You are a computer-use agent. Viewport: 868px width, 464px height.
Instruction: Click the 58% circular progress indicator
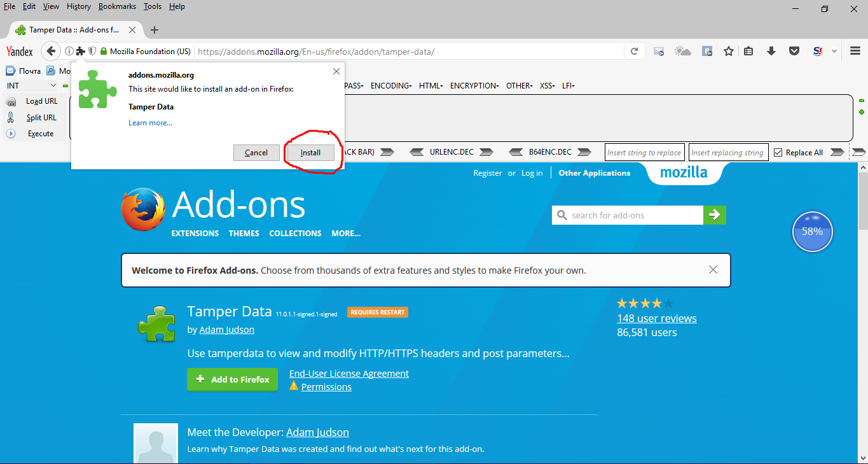[812, 232]
